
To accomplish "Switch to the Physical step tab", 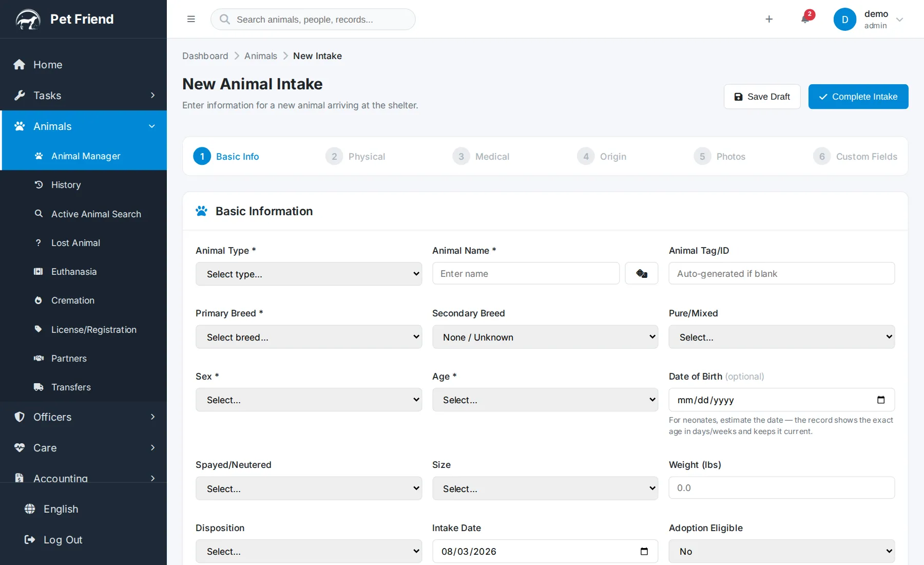I will tap(355, 156).
